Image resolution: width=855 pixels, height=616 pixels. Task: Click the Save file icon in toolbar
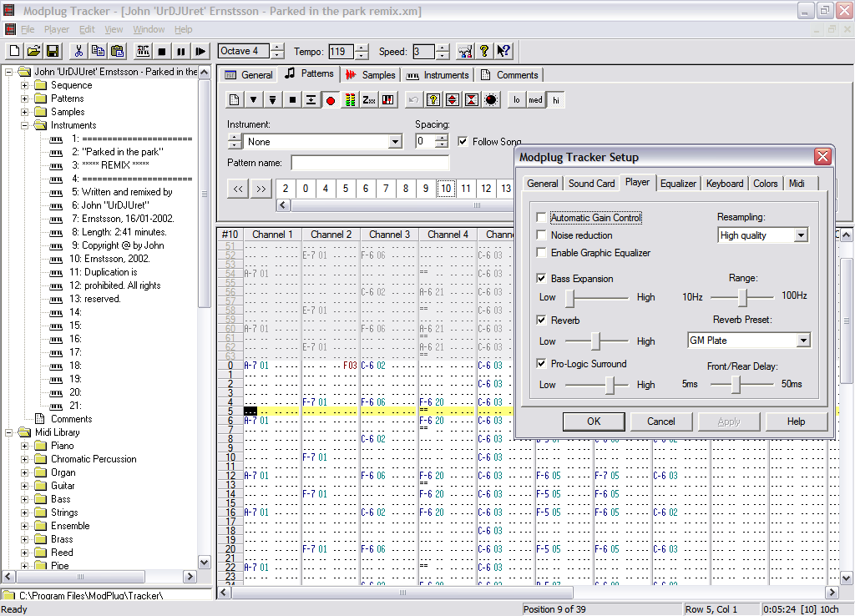point(53,52)
